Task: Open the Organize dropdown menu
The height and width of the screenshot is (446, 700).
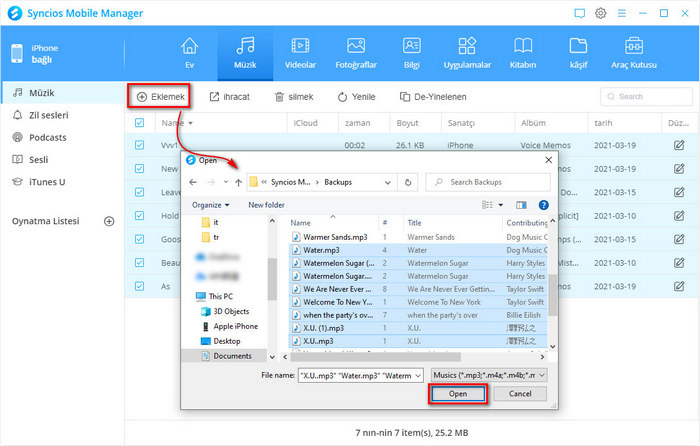Action: (x=210, y=205)
